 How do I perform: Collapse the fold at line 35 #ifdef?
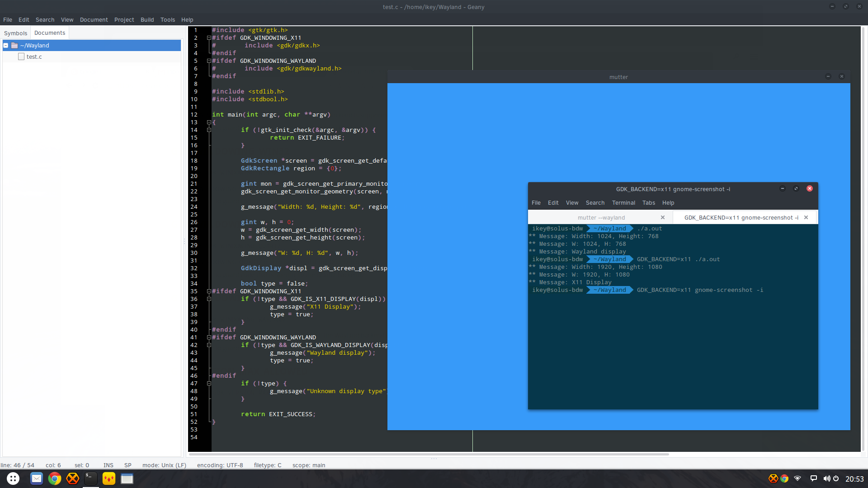[x=209, y=291]
